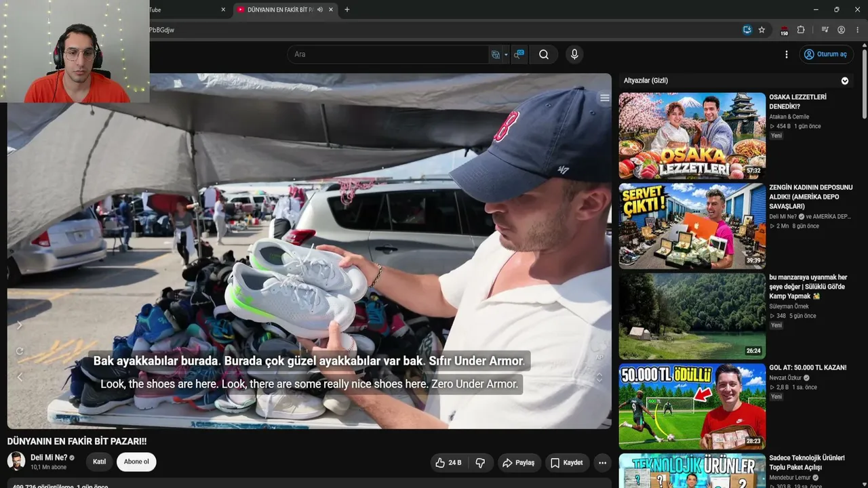This screenshot has height=488, width=868.
Task: Click the GOL AT: 50.000 TL KAZAN! title
Action: coord(808,367)
